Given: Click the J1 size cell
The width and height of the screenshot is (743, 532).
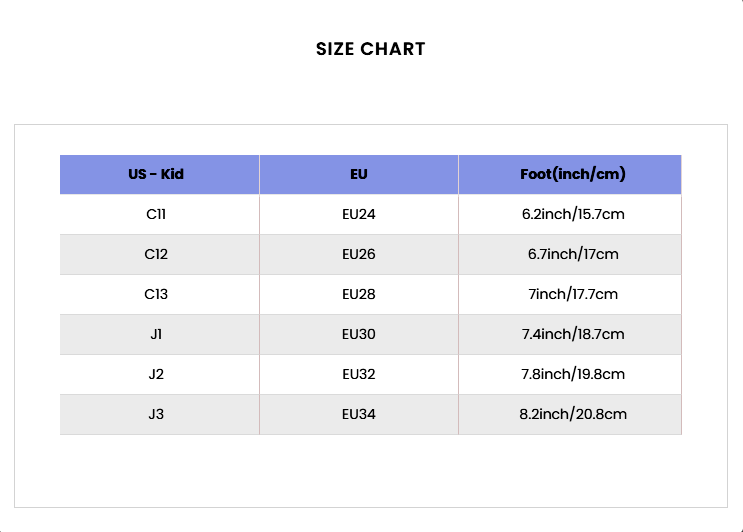Looking at the screenshot, I should [156, 334].
